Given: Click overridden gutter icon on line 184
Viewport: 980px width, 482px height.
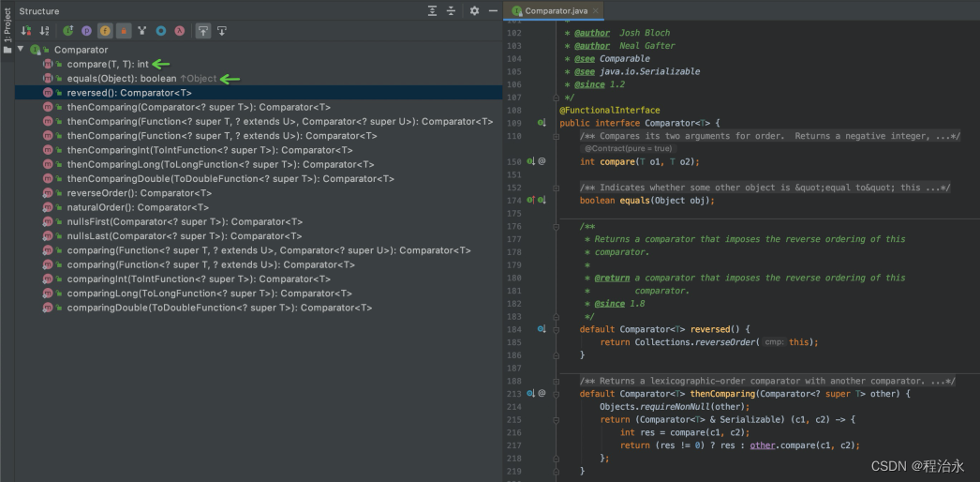Looking at the screenshot, I should (542, 329).
